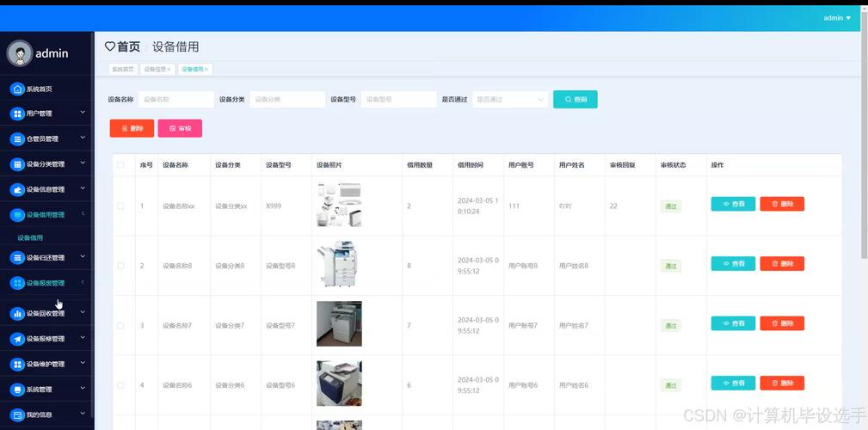
Task: Focus the 设备型号 search input
Action: (x=399, y=100)
